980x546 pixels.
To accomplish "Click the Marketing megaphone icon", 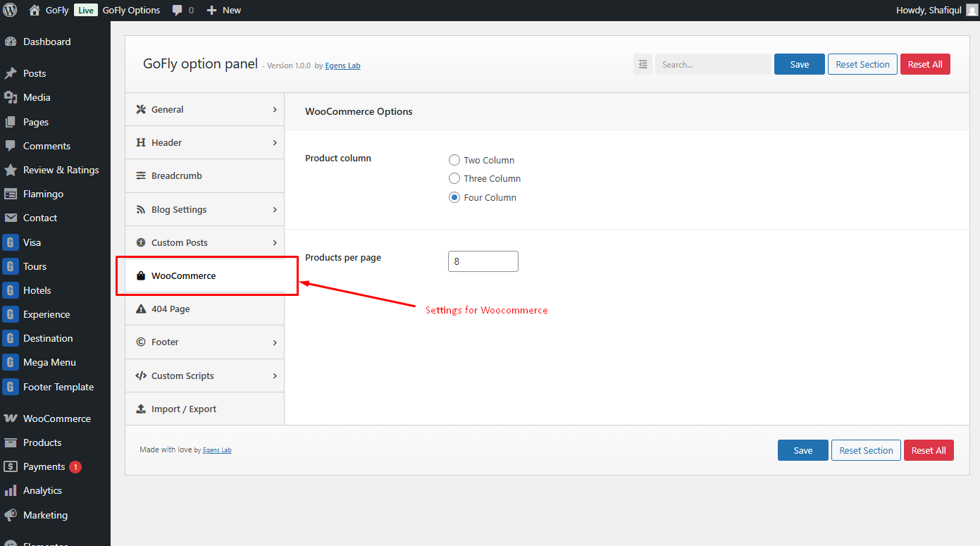I will tap(11, 515).
